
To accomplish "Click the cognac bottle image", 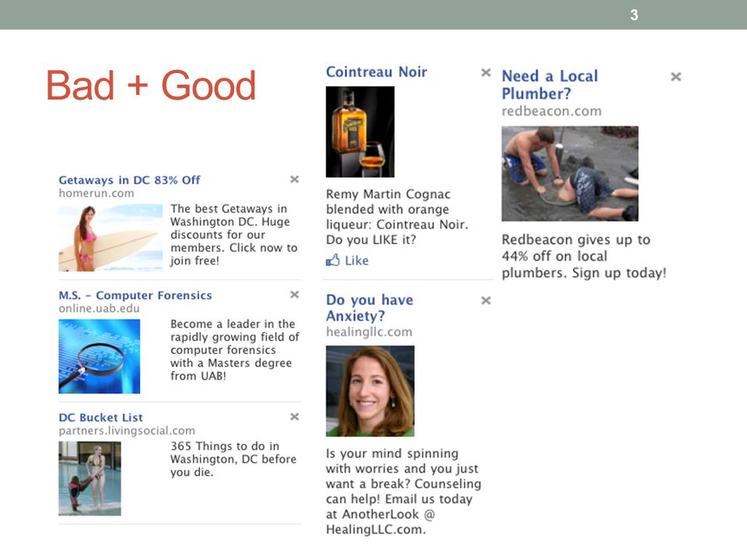I will coord(360,132).
